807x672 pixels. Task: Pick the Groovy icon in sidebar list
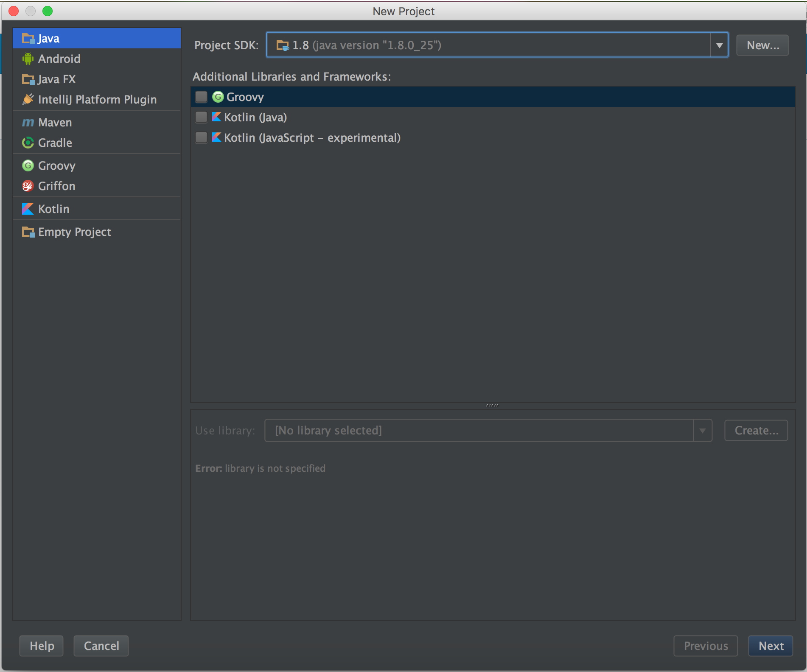point(28,166)
